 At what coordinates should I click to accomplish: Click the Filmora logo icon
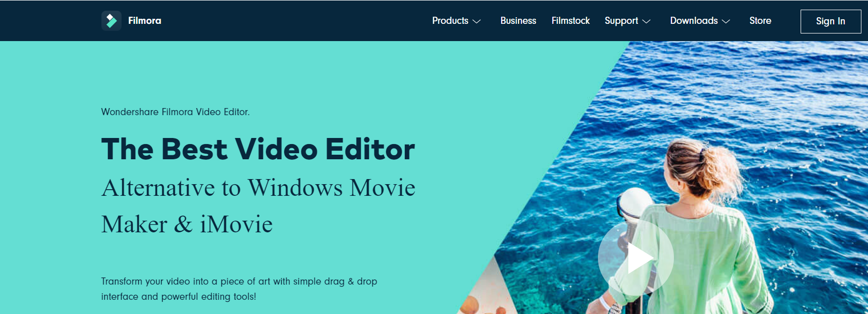111,21
